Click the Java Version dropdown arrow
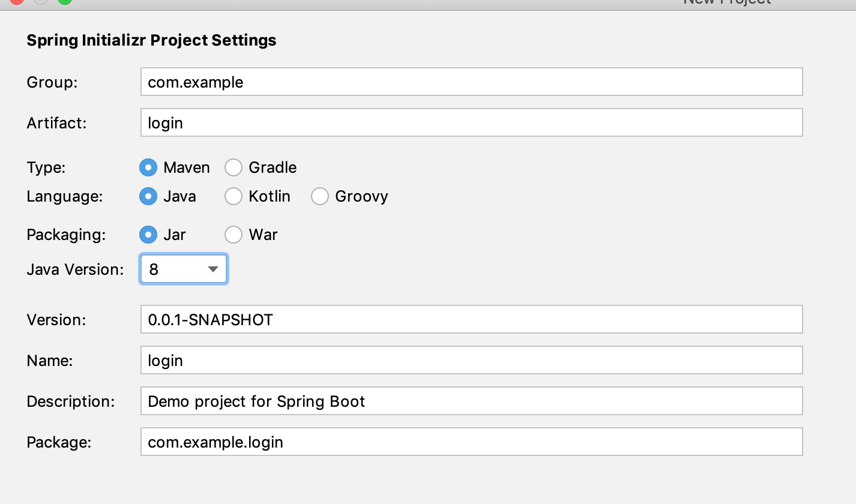Viewport: 856px width, 504px height. (212, 269)
